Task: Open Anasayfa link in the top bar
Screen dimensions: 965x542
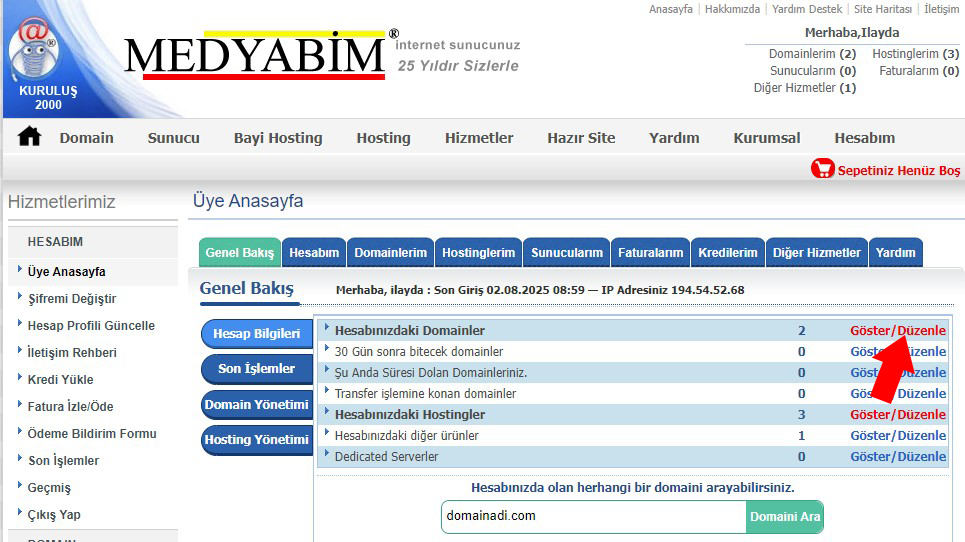Action: [x=671, y=9]
